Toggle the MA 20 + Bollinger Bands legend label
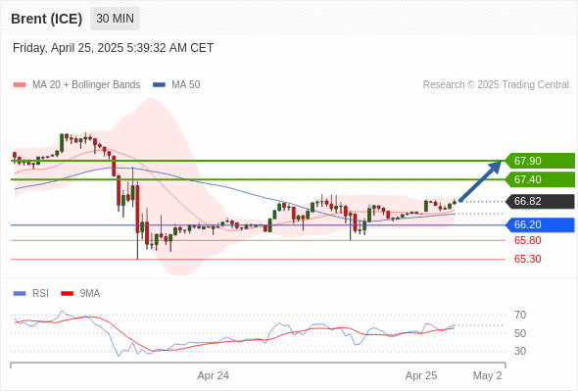Screen dimensions: 578x392 [x=86, y=85]
